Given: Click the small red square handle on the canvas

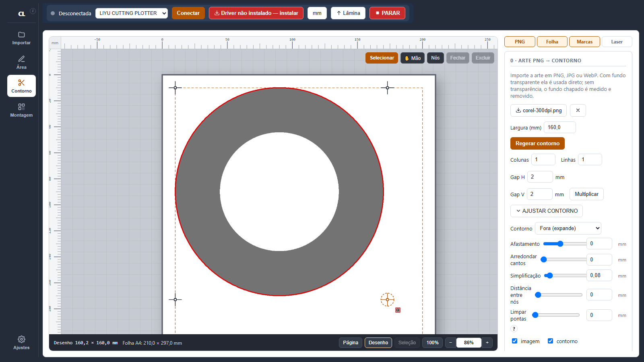Looking at the screenshot, I should click(398, 310).
